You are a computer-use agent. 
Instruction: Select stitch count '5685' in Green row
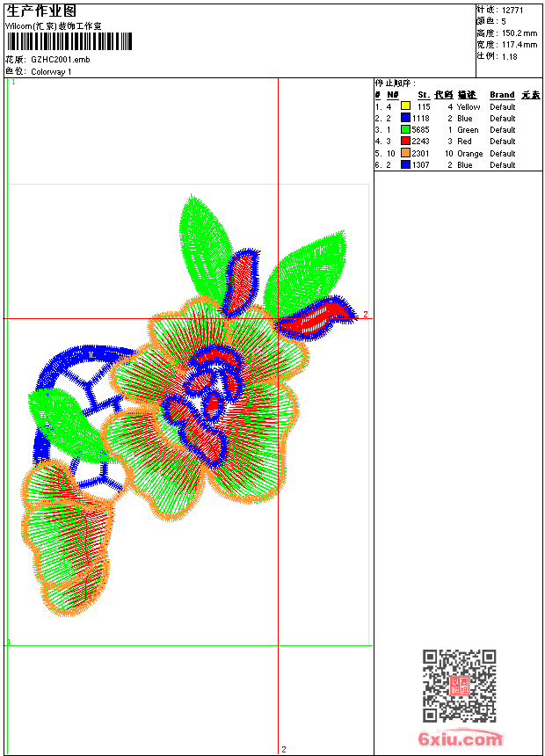(x=420, y=130)
